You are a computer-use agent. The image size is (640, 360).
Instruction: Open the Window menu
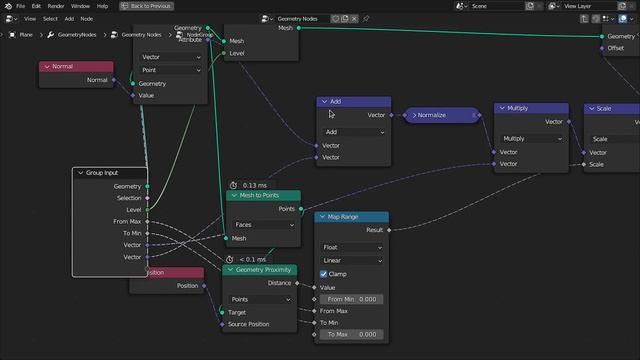[x=80, y=6]
